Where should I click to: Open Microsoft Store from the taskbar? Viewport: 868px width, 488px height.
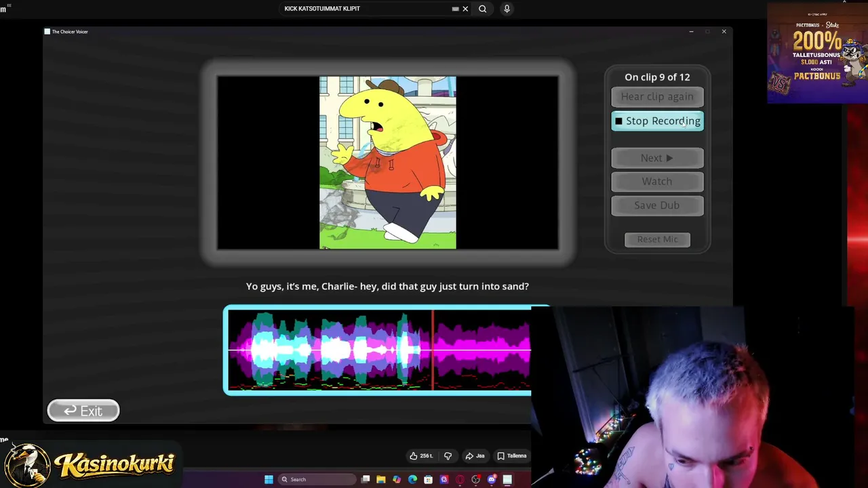tap(428, 480)
